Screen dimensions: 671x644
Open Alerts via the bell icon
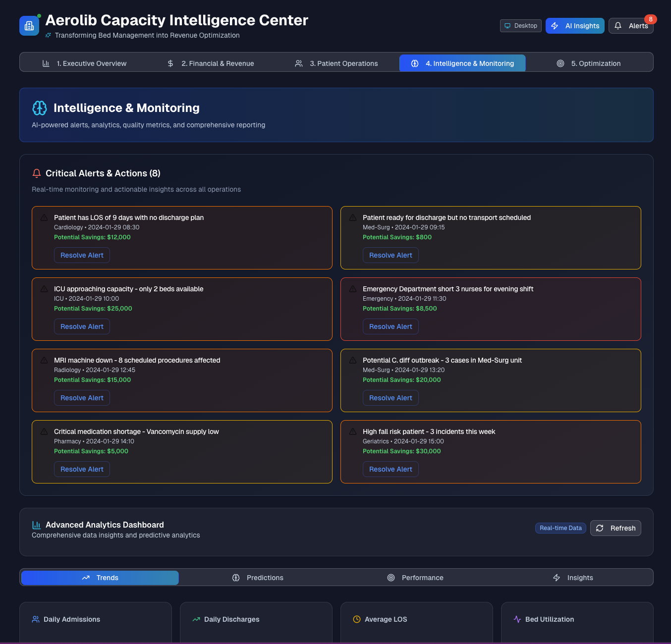click(617, 26)
